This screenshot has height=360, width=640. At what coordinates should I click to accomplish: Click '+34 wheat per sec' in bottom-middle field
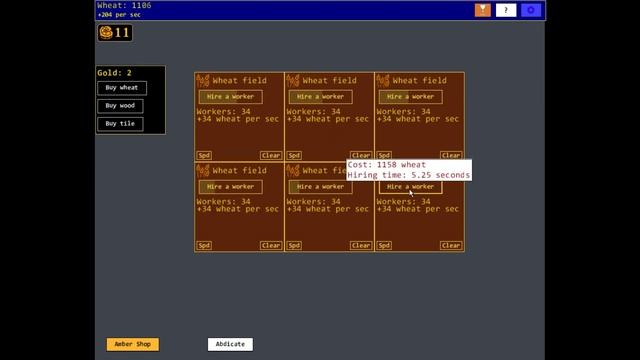(327, 209)
